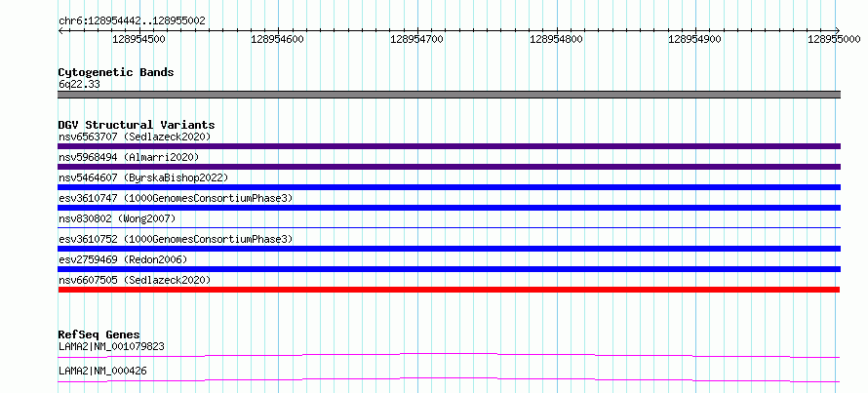
Task: Click the gray 6q22.33 cytogenetic band bar
Action: [x=449, y=95]
